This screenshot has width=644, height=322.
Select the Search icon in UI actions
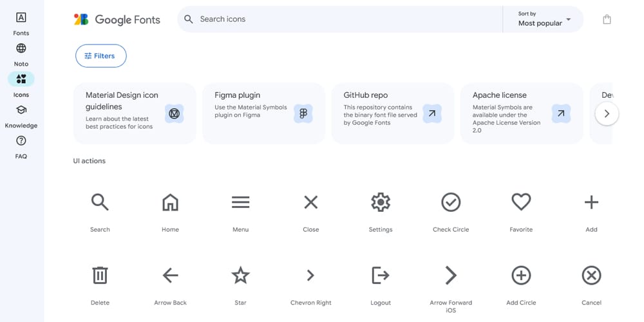(x=100, y=202)
